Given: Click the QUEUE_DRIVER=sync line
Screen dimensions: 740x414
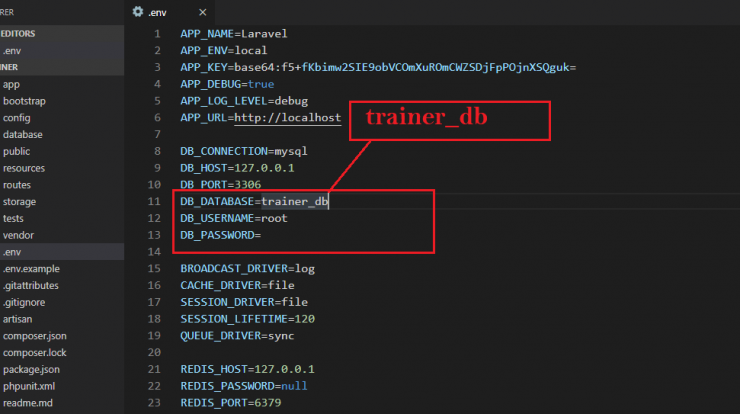Looking at the screenshot, I should [x=237, y=336].
